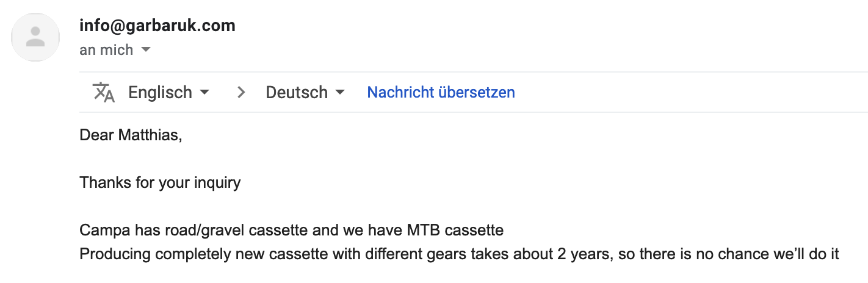Click the right chevron between the languages

coord(242,93)
